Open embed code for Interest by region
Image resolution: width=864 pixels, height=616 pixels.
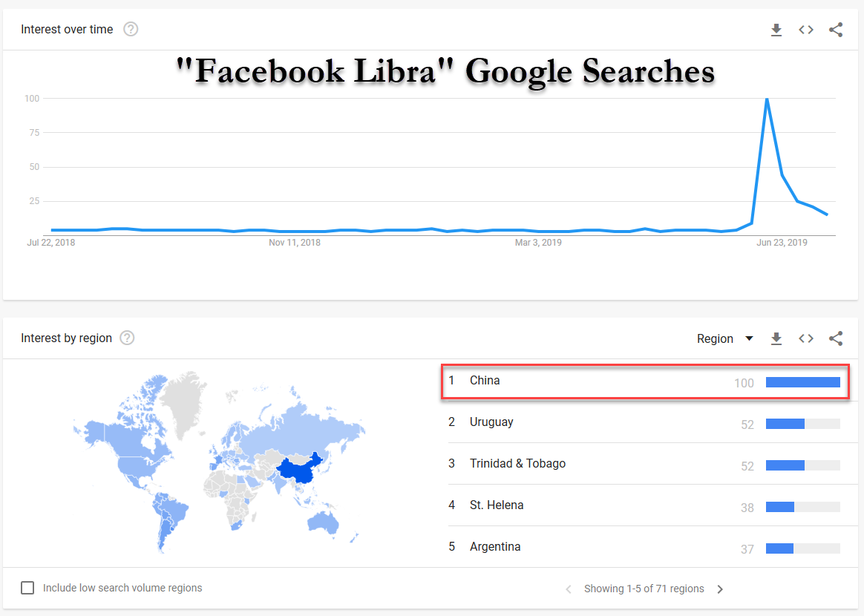tap(805, 338)
